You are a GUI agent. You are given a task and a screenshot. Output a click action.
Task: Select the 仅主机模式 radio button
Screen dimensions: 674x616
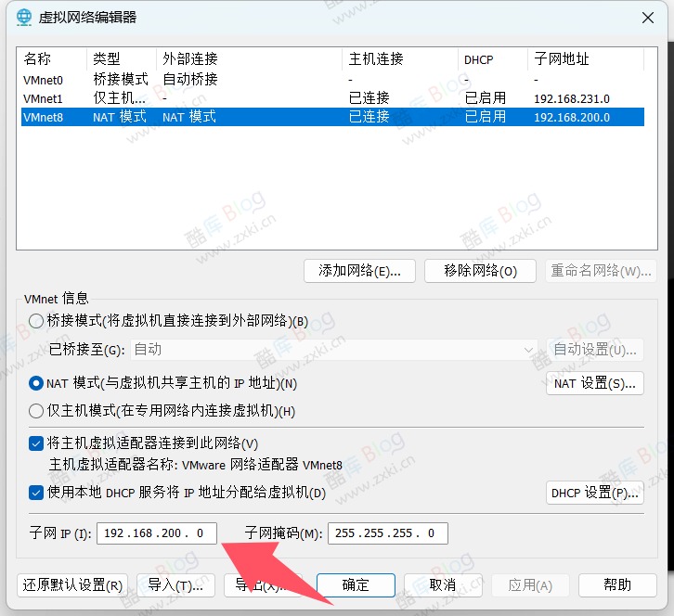point(36,411)
